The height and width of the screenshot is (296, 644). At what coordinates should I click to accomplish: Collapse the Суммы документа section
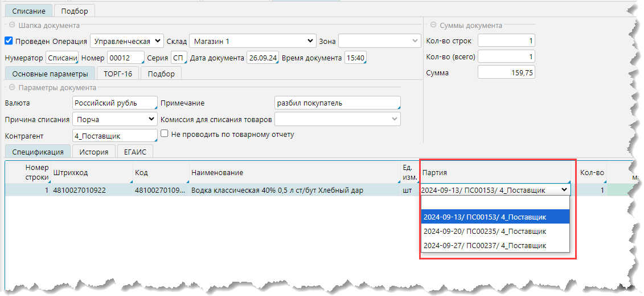(433, 26)
